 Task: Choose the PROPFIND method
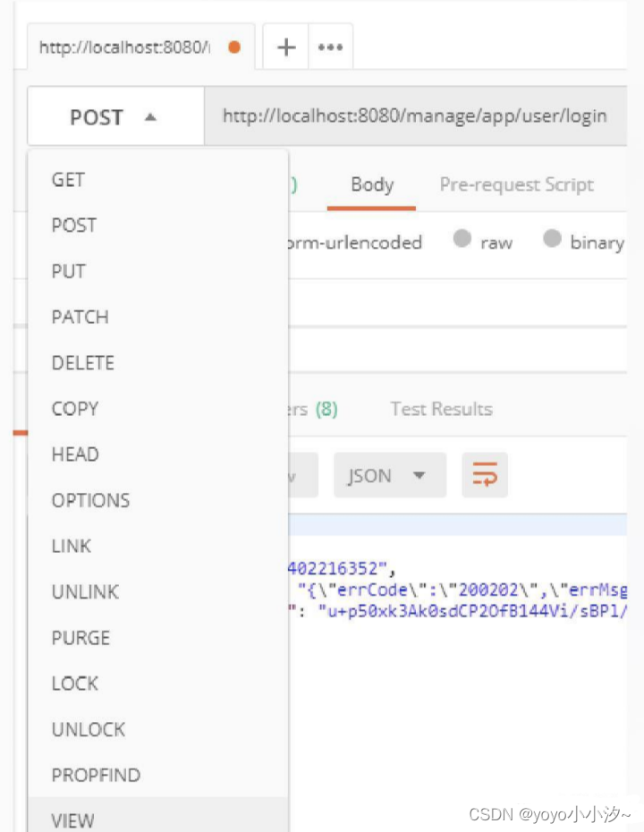pyautogui.click(x=96, y=775)
